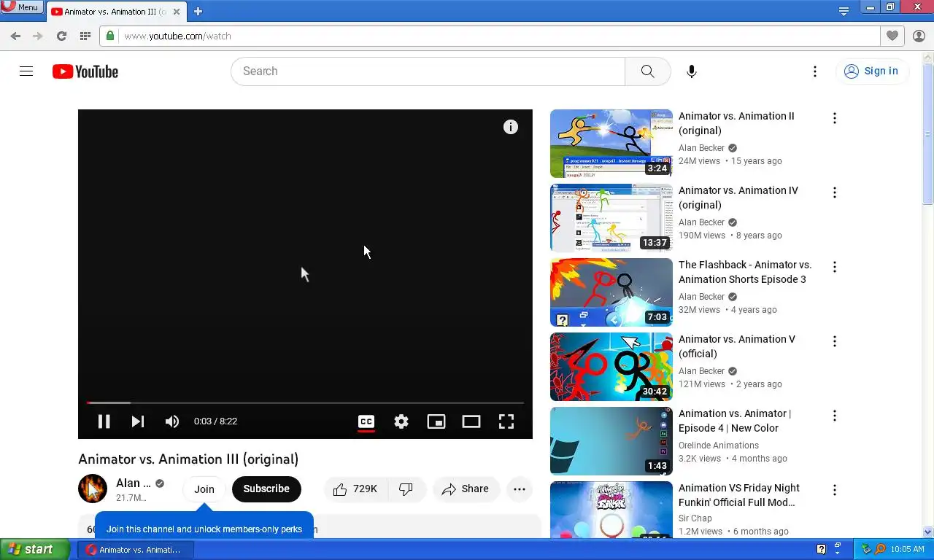Viewport: 934px width, 560px height.
Task: Open Animator vs. Animation IV thumbnail
Action: pyautogui.click(x=611, y=218)
